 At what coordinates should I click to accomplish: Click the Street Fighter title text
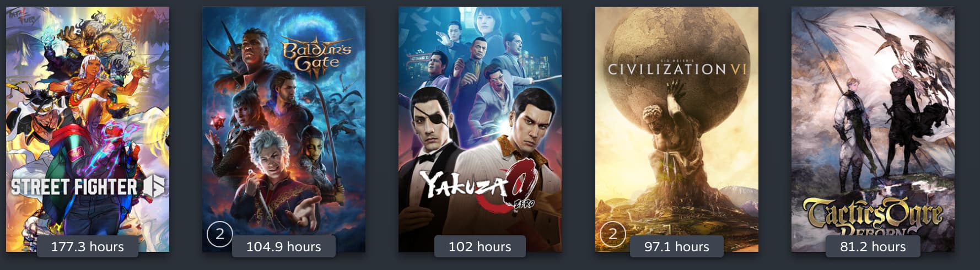tap(74, 187)
